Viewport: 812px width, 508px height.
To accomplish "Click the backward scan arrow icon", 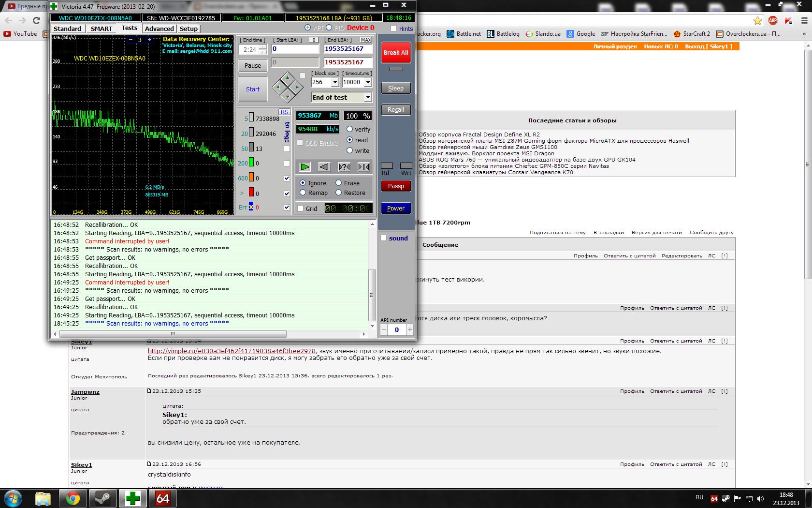I will pos(324,167).
